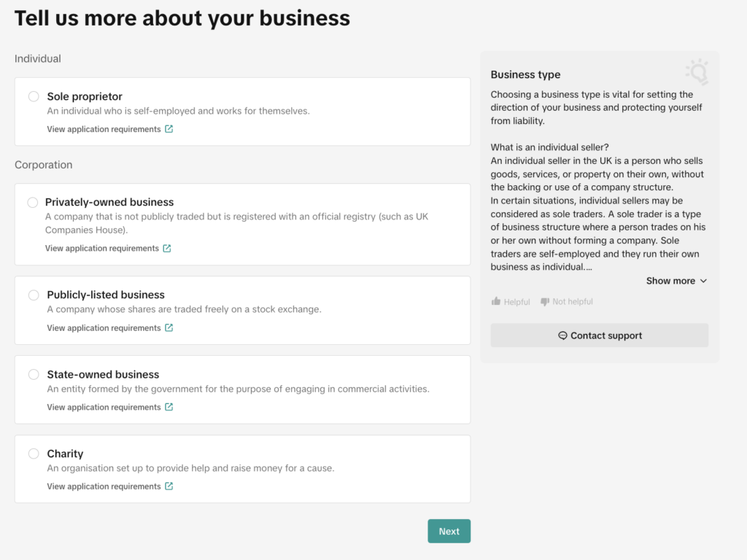Click the lightbulb icon in Business type panel

[697, 71]
